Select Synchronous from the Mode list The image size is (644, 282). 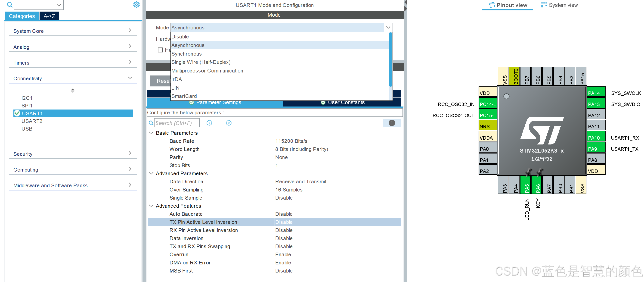186,54
